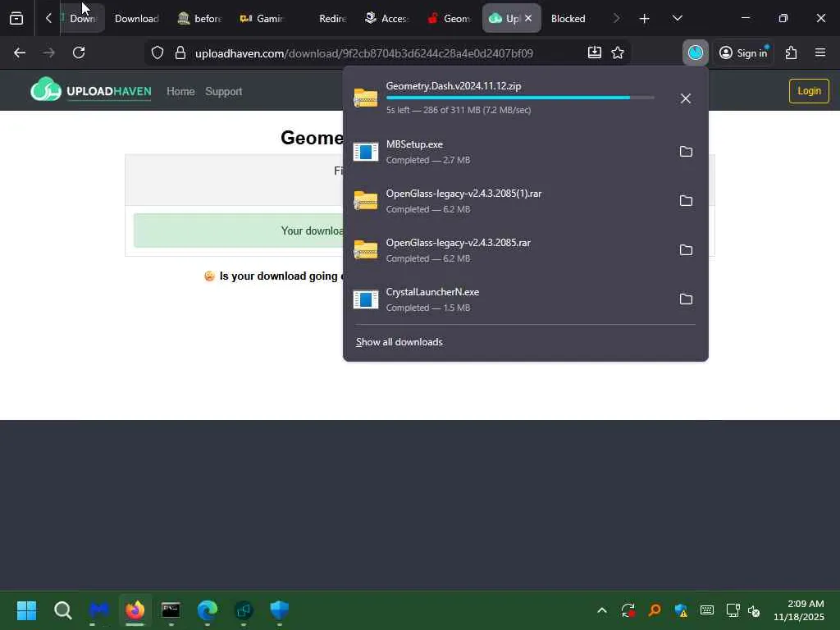Viewport: 840px width, 630px height.
Task: Open the touch keyboard tray icon
Action: pos(707,610)
